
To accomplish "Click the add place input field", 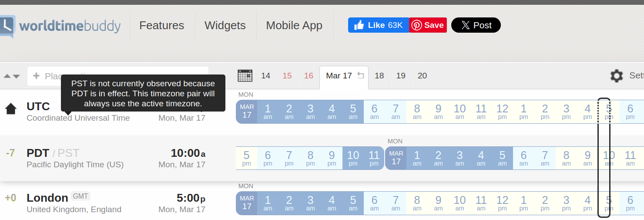I will [x=117, y=76].
